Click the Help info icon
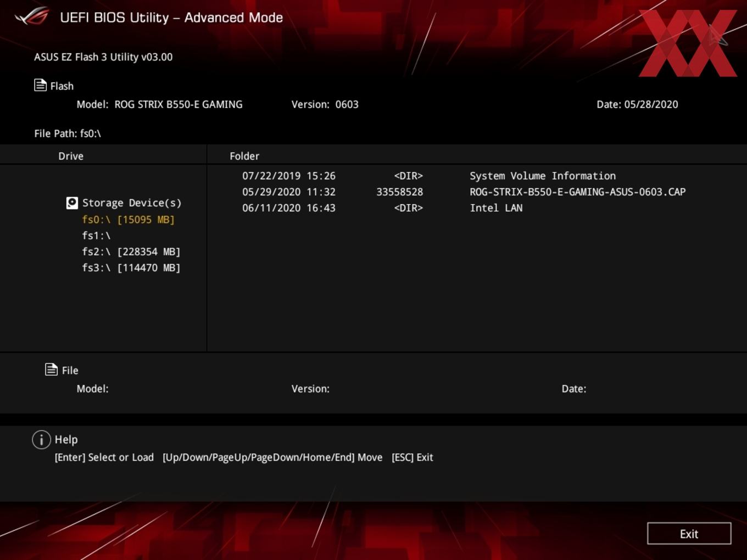Viewport: 747px width, 560px height. [41, 439]
